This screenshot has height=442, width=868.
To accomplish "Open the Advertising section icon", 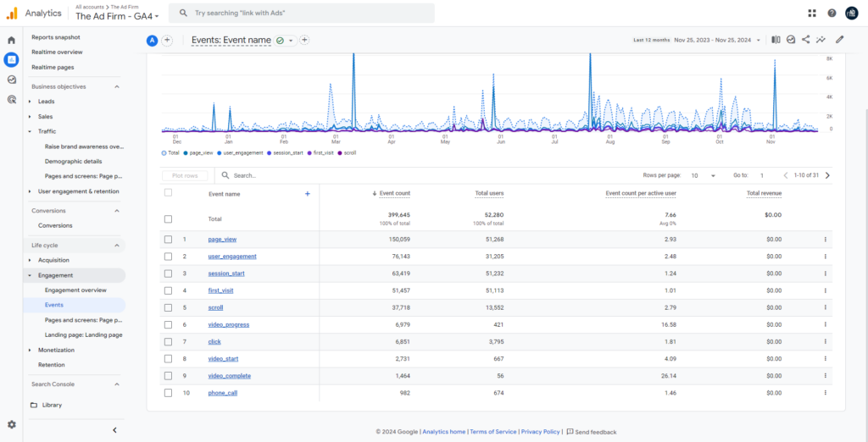I will point(11,99).
